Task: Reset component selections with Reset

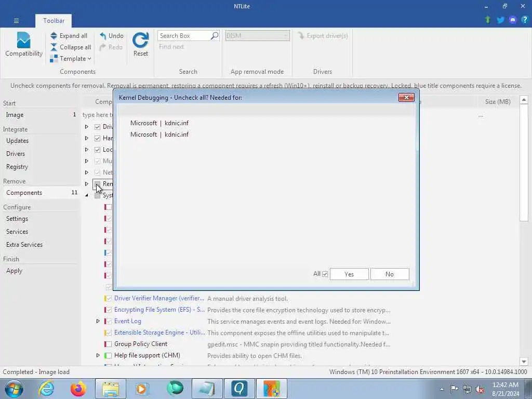Action: [x=140, y=44]
